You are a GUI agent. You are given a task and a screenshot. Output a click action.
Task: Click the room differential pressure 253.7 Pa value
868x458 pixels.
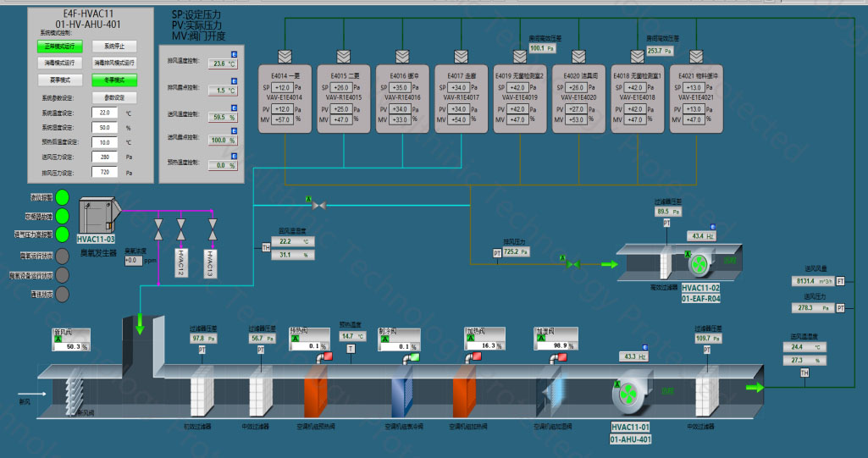pyautogui.click(x=660, y=51)
